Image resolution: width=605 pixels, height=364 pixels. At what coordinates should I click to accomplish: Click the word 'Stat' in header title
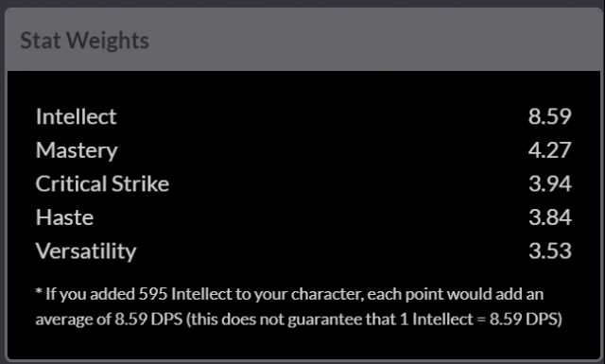(41, 40)
